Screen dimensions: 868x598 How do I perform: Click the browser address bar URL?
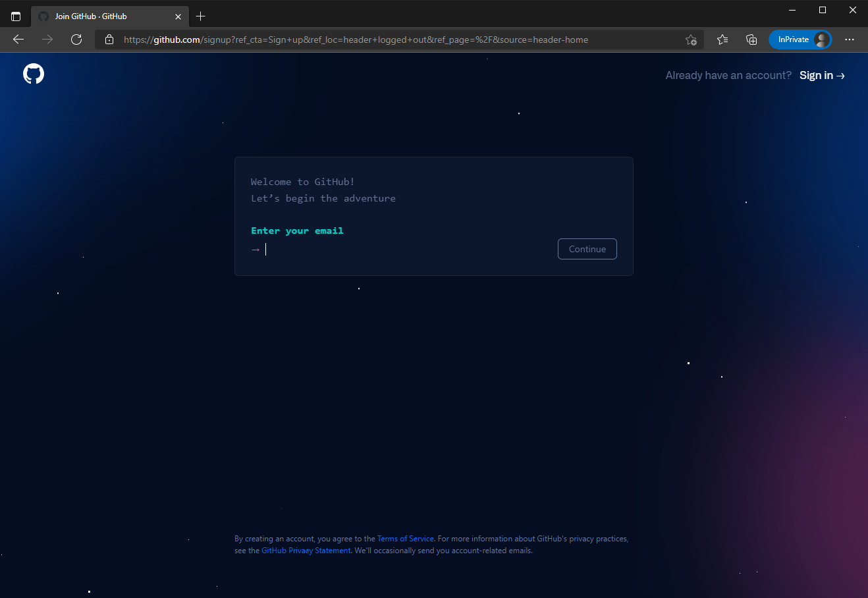coord(356,40)
